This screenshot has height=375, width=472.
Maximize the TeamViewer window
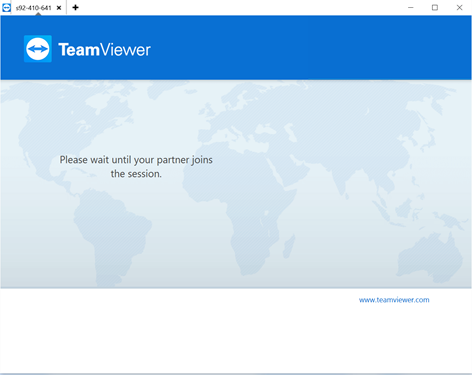click(x=435, y=7)
